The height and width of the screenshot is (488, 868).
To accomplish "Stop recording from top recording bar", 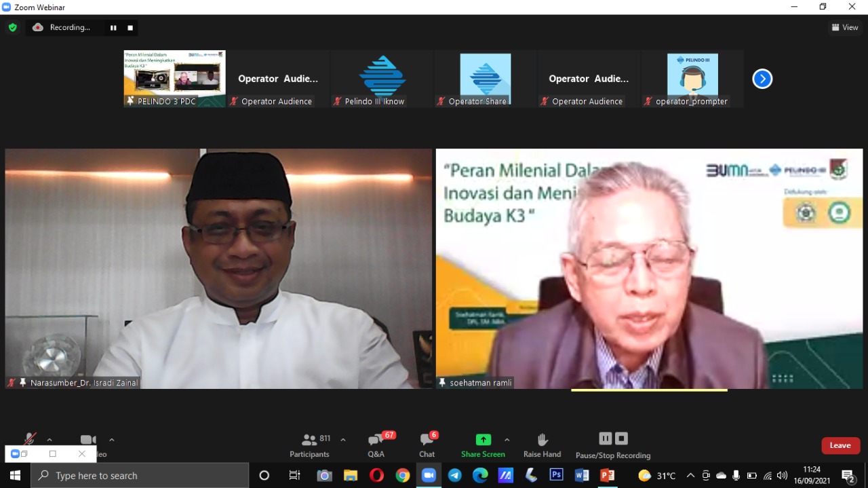I will coord(130,28).
